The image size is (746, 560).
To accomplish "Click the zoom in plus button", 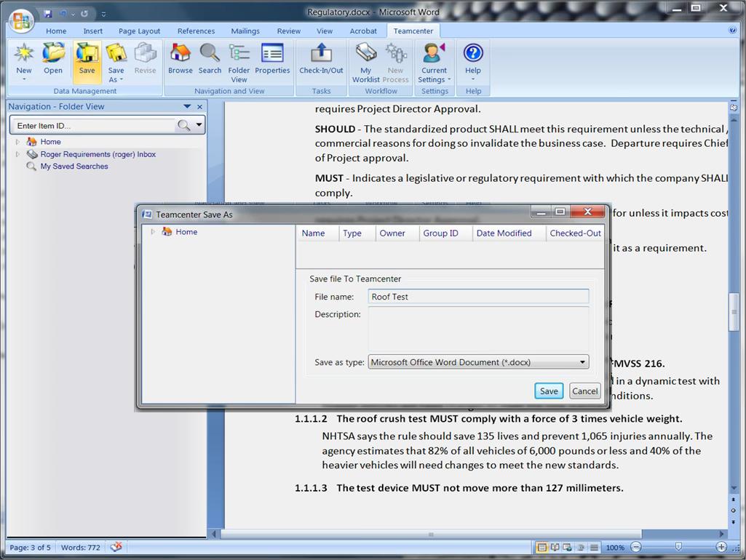I will pos(721,547).
